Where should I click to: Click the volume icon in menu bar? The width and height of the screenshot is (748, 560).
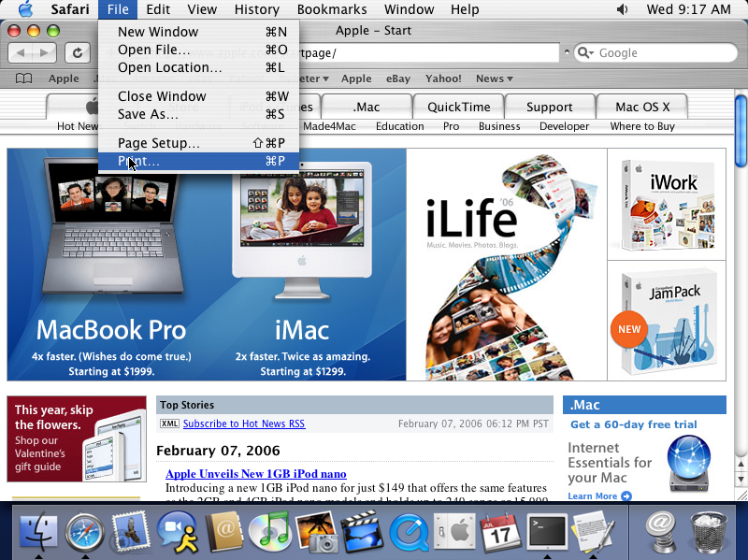coord(622,9)
